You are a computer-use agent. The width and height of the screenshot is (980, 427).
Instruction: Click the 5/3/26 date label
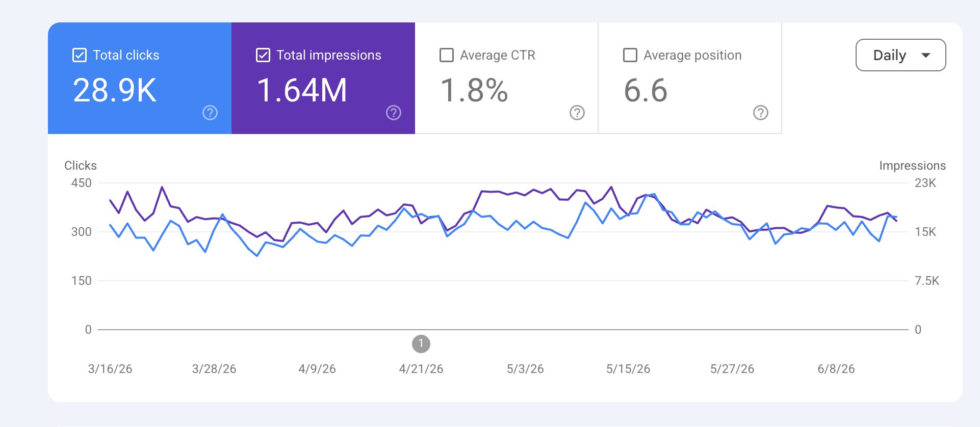[x=525, y=369]
